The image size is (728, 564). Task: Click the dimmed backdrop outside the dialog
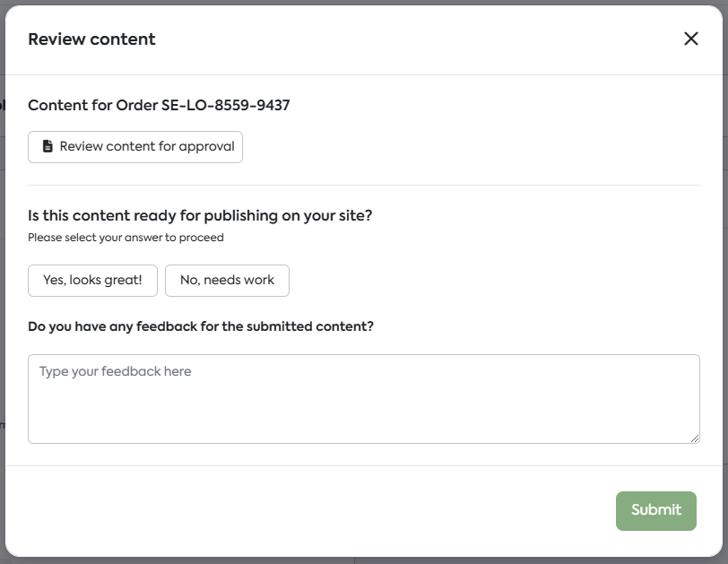pos(3,269)
